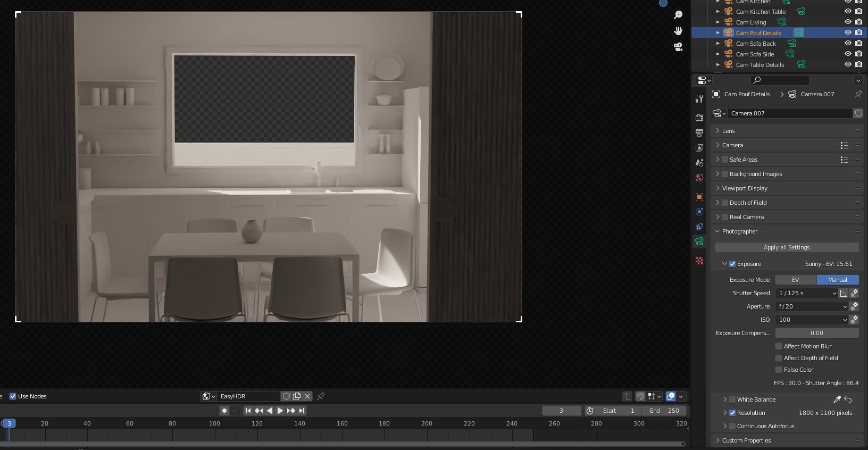The height and width of the screenshot is (450, 868).
Task: Click the pan hand viewport gizmo
Action: click(x=678, y=31)
